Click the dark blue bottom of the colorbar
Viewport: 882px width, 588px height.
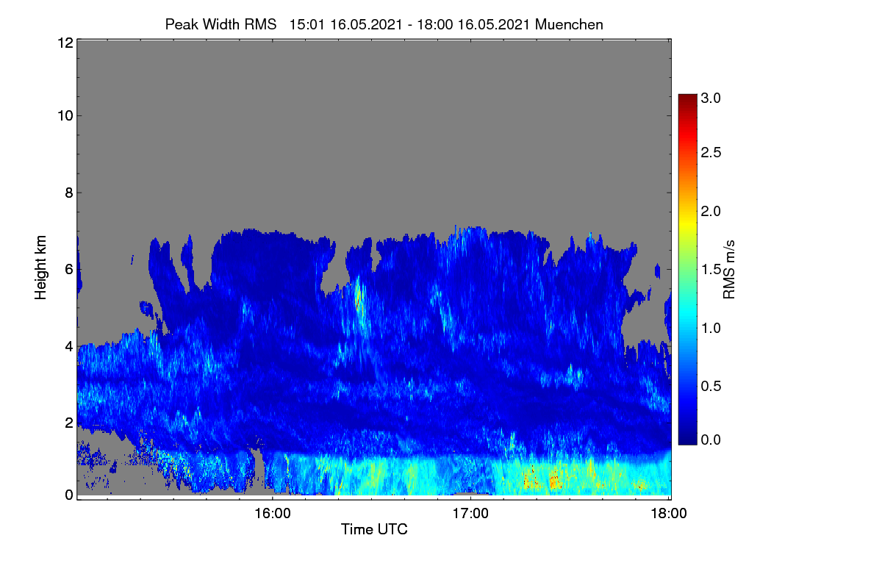point(687,438)
